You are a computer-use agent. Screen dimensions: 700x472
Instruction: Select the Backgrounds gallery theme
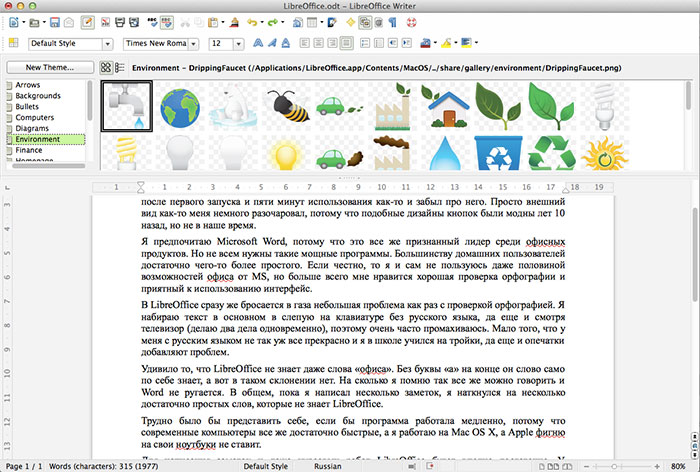tap(38, 96)
